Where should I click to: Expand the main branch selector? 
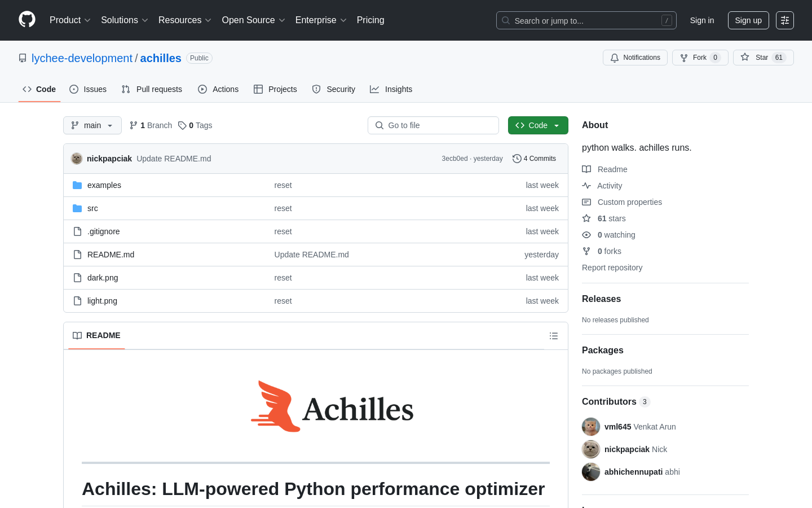[x=92, y=125]
